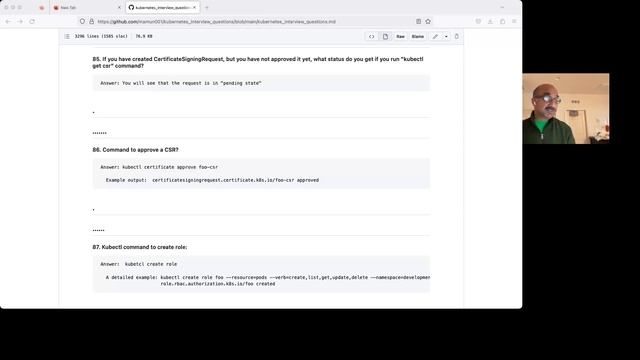View site security padlock info
The width and height of the screenshot is (640, 360).
(91, 21)
